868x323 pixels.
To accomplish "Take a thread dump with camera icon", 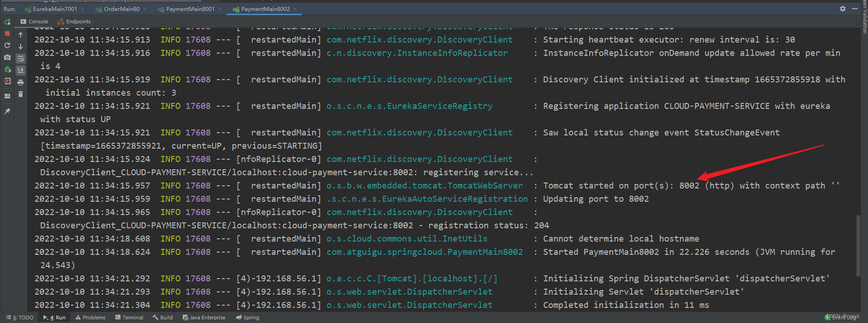I will pos(7,57).
